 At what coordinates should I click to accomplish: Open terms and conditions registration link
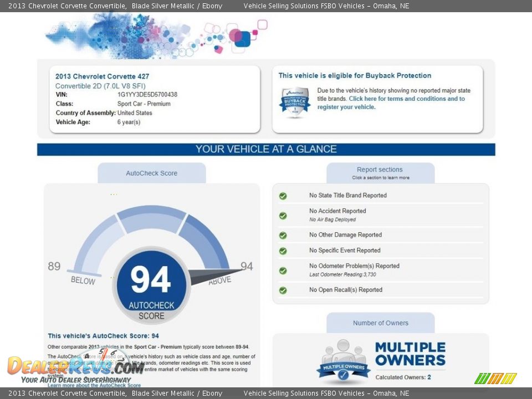point(391,103)
